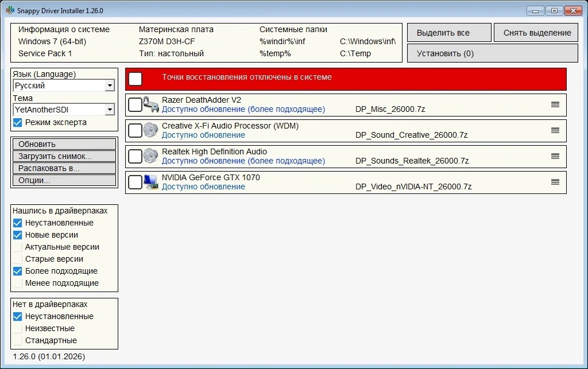Click the Опции... button
588x369 pixels.
click(64, 180)
